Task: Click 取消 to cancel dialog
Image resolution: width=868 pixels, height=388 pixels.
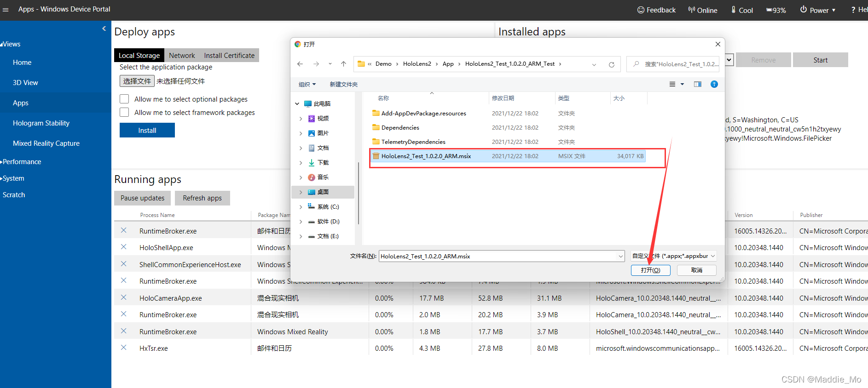Action: click(697, 270)
